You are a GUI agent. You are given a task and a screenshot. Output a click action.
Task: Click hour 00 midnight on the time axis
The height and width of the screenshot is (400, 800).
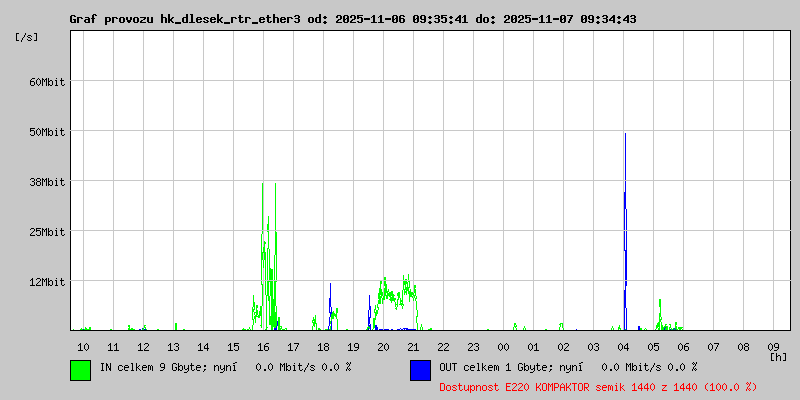pos(503,346)
